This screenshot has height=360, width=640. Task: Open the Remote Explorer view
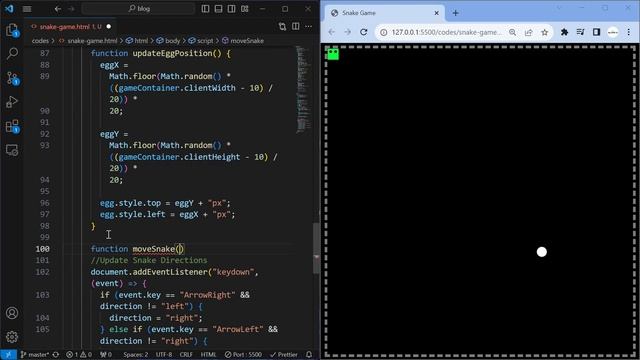[12, 150]
